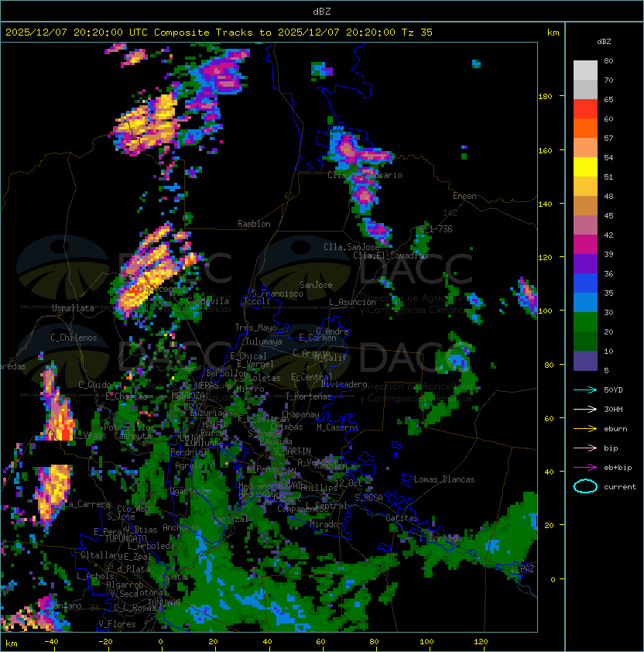The width and height of the screenshot is (644, 652).
Task: Click the 'Ugarteche' map label
Action: pyautogui.click(x=191, y=492)
